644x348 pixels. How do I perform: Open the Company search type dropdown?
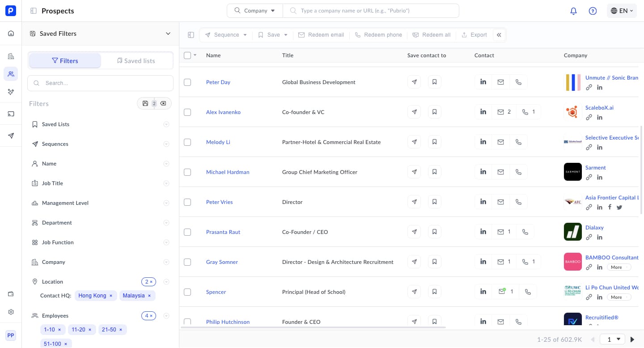click(255, 11)
